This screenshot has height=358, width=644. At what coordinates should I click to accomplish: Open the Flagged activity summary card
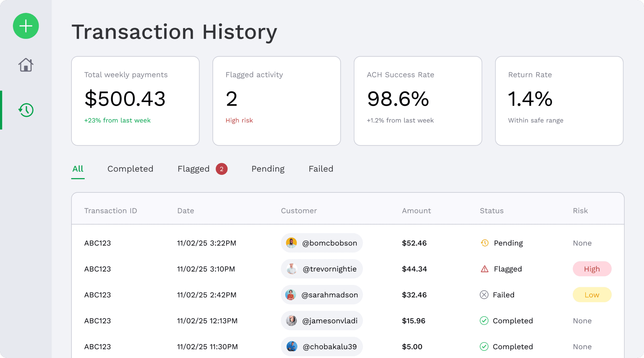pyautogui.click(x=276, y=101)
